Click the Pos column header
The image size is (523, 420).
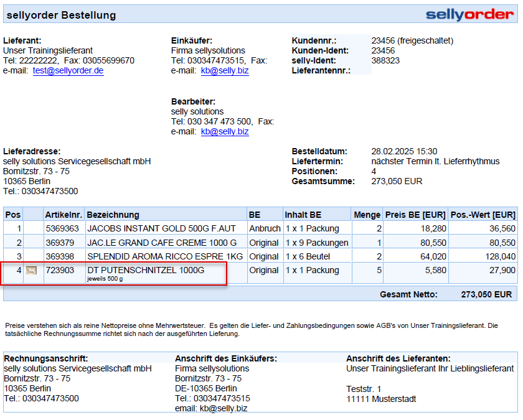coord(13,215)
